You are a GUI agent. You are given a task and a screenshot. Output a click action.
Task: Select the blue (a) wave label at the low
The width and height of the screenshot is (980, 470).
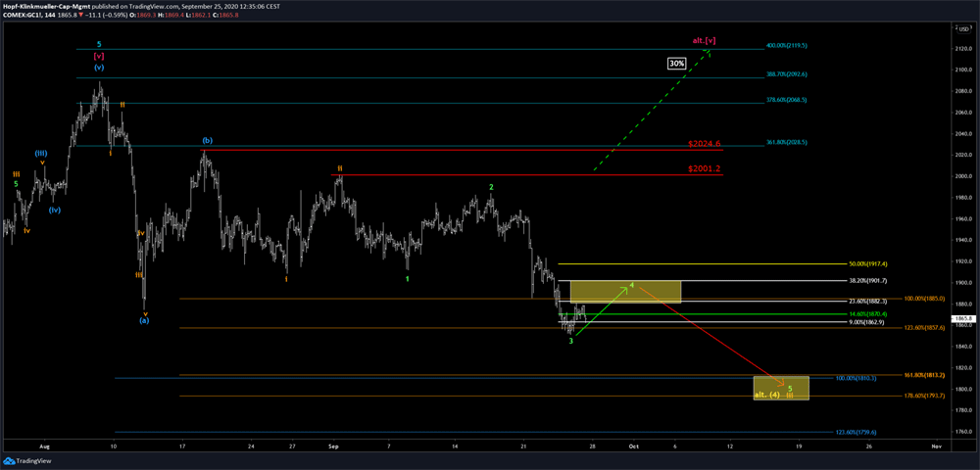point(144,320)
